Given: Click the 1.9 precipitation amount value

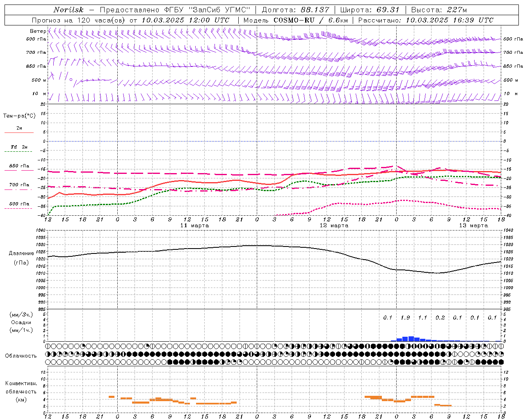Looking at the screenshot, I should 405,318.
